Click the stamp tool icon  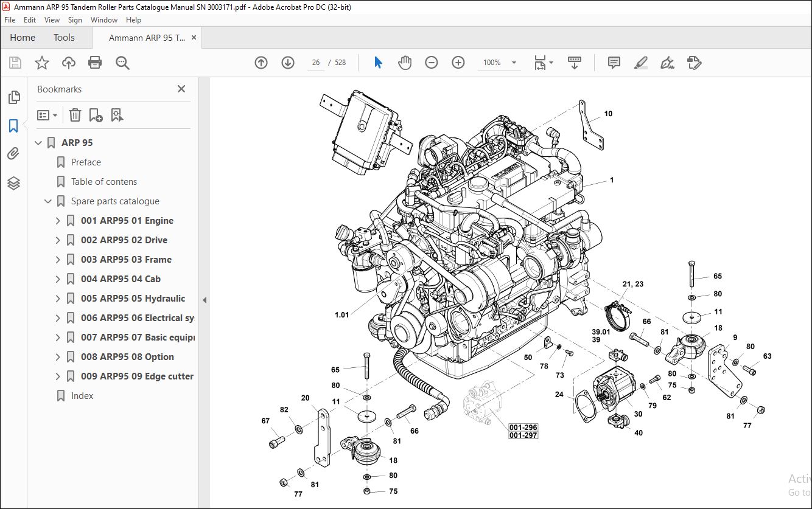(x=695, y=63)
